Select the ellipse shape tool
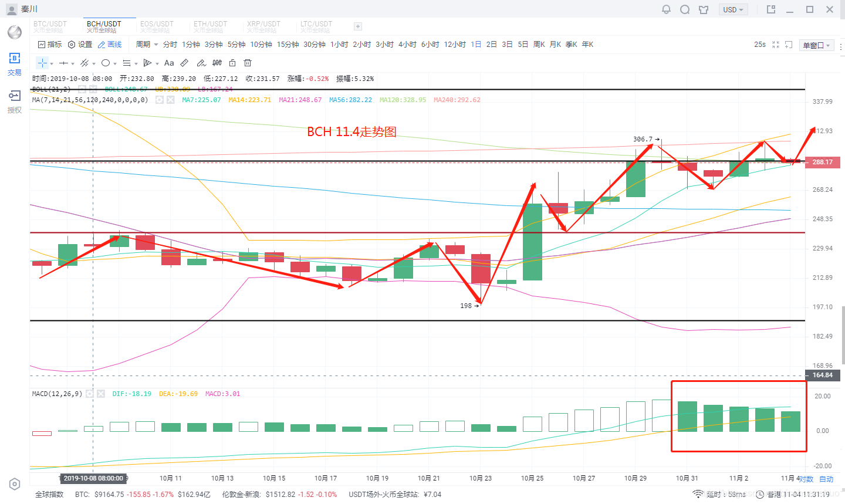 [106, 63]
